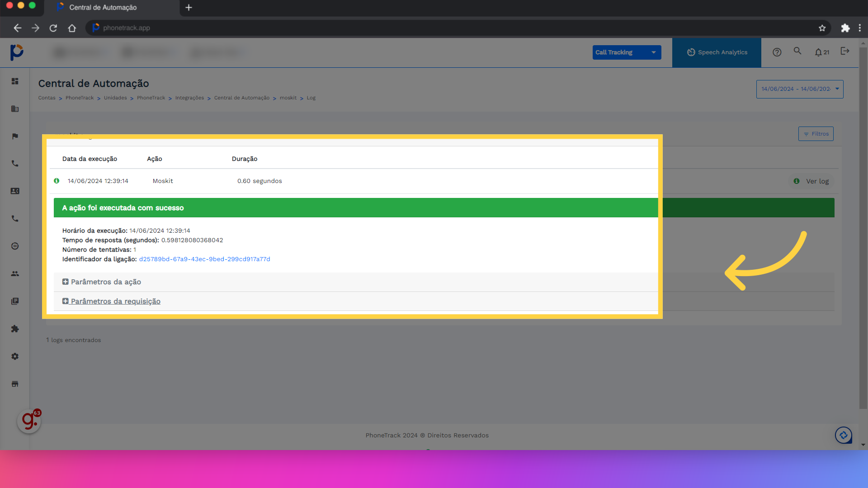Click Duração column header
This screenshot has width=868, height=488.
[245, 159]
